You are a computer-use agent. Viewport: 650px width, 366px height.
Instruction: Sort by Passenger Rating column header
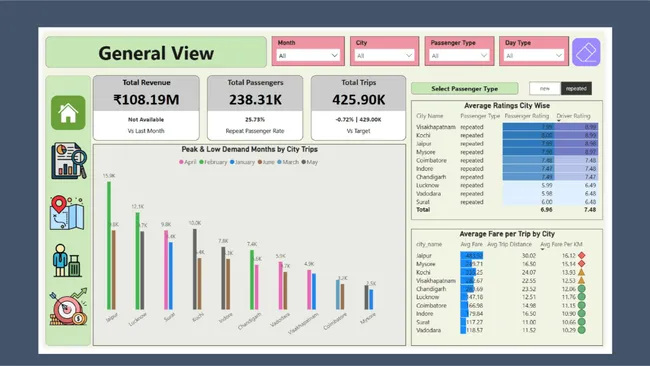(526, 116)
